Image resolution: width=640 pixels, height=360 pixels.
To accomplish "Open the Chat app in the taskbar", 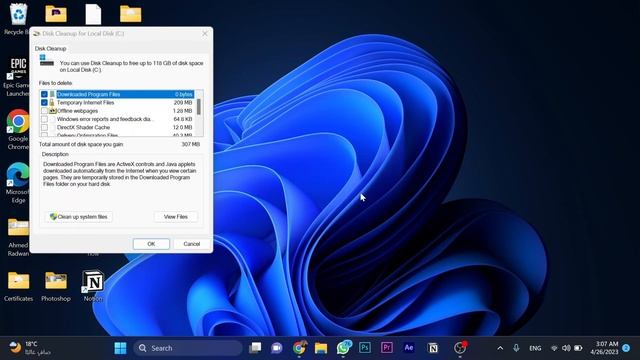I will coord(277,348).
